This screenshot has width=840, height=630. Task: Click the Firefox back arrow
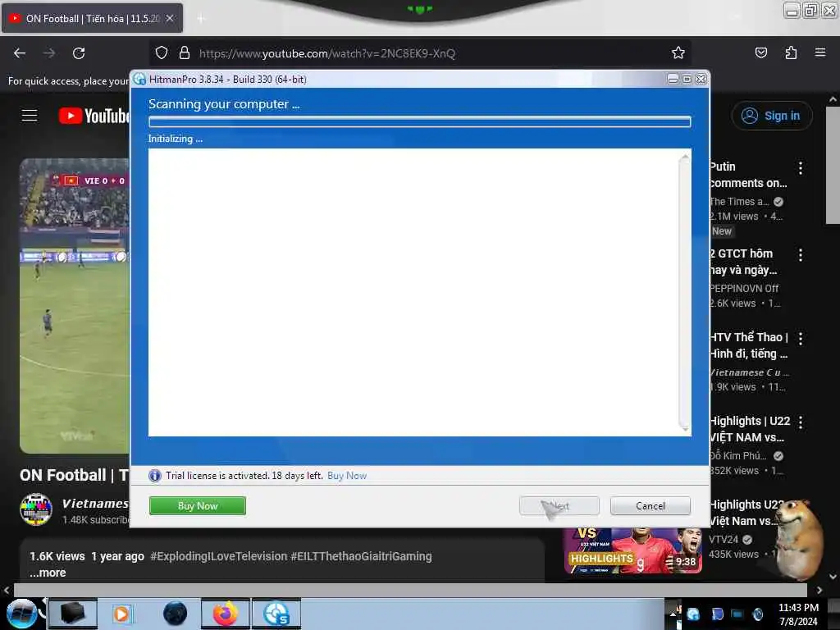(x=20, y=53)
